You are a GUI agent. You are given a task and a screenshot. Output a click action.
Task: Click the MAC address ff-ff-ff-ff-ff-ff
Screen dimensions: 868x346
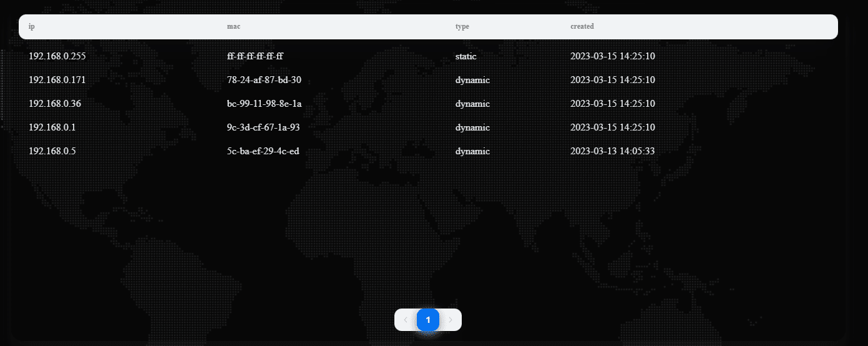(255, 56)
